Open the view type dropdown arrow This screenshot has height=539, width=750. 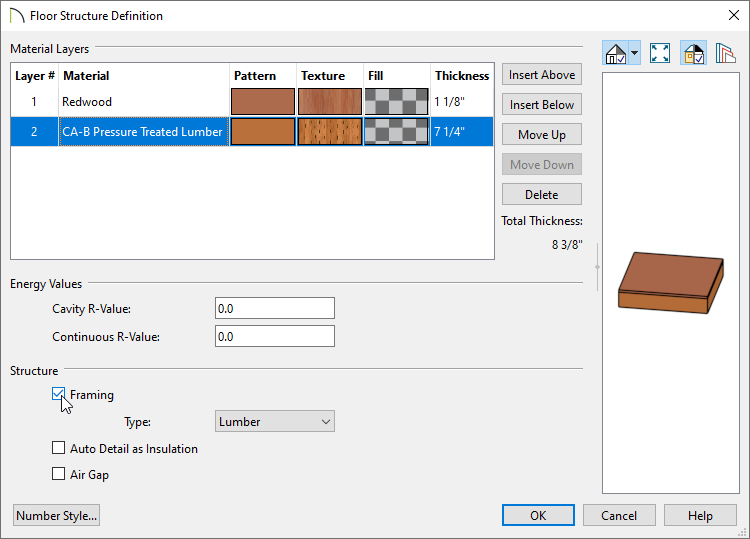pos(634,53)
